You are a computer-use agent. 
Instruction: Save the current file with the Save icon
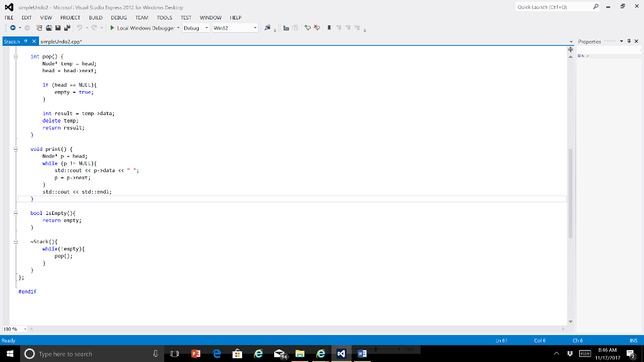pos(58,28)
